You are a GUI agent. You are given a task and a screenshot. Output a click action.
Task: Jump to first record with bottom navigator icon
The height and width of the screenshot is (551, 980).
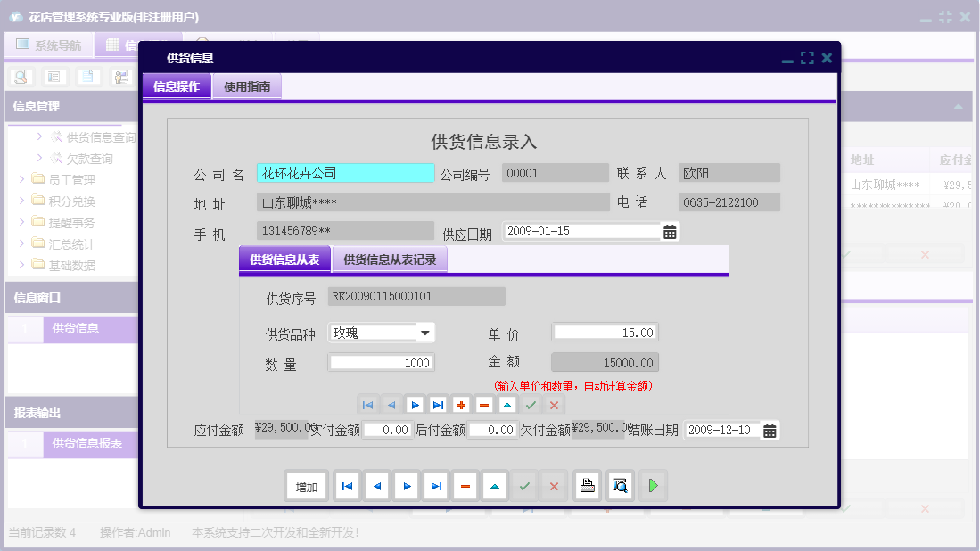[x=346, y=485]
